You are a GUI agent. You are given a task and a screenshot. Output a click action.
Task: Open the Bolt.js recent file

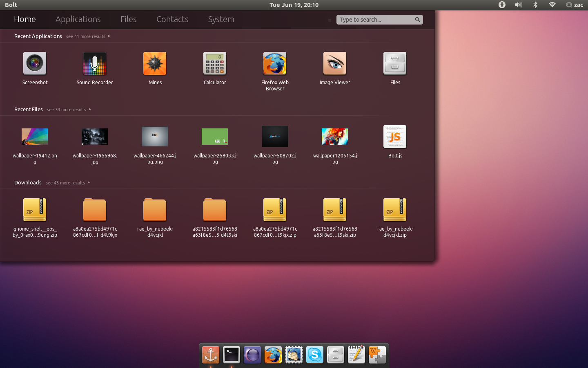(394, 137)
